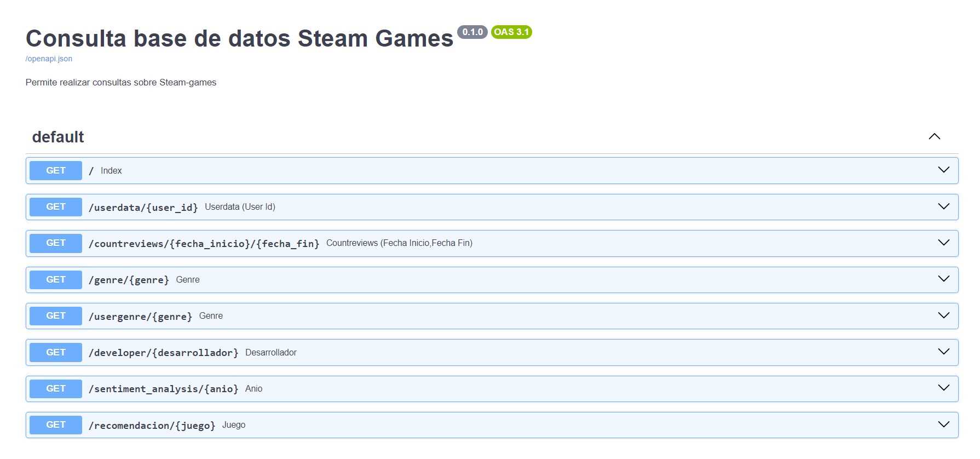The height and width of the screenshot is (459, 980).
Task: Click the Permite realizar consultas description
Action: pos(121,82)
